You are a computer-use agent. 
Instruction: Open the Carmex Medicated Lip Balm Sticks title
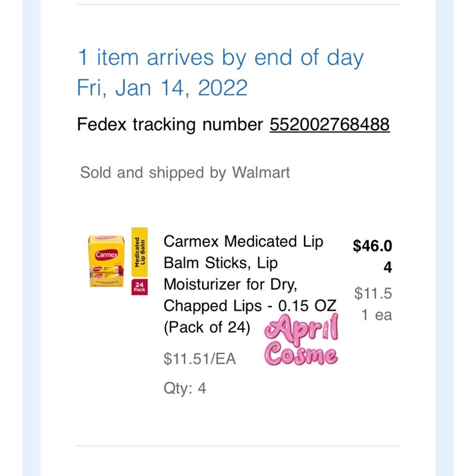pos(243,242)
